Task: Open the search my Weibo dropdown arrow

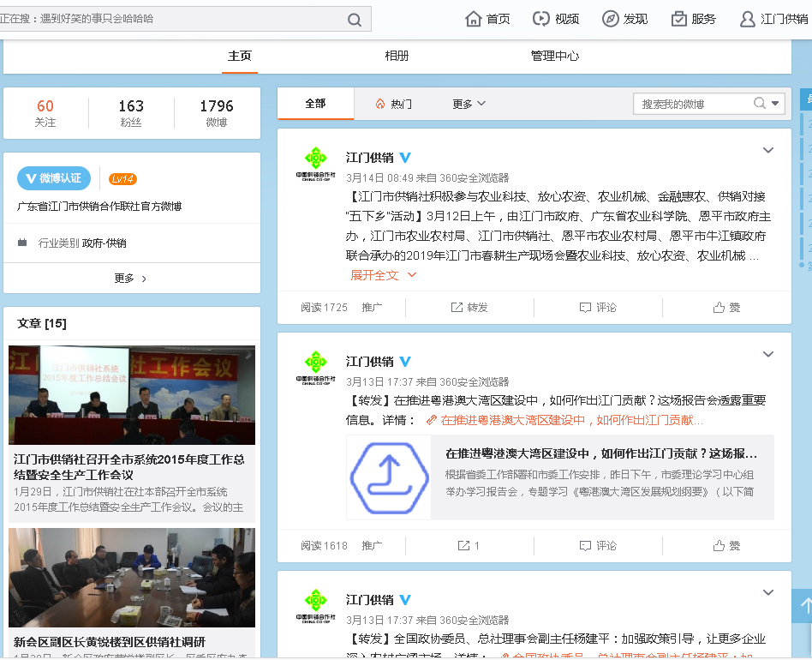Action: pyautogui.click(x=776, y=104)
